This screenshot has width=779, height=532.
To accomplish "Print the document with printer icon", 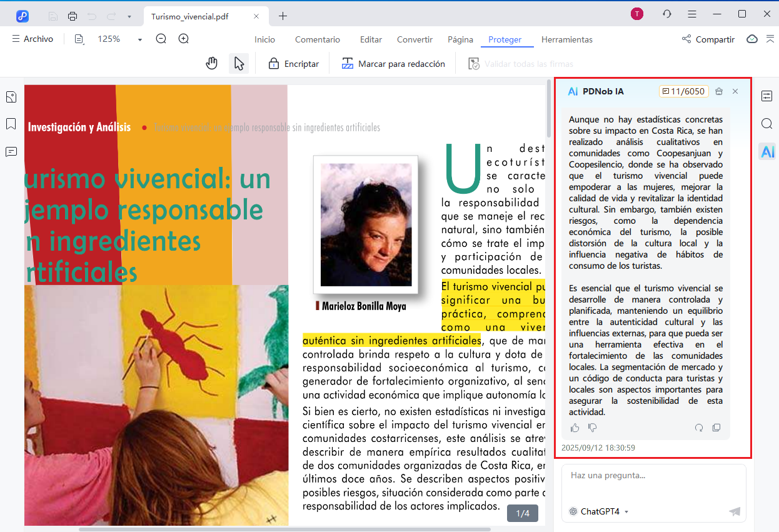I will [73, 16].
